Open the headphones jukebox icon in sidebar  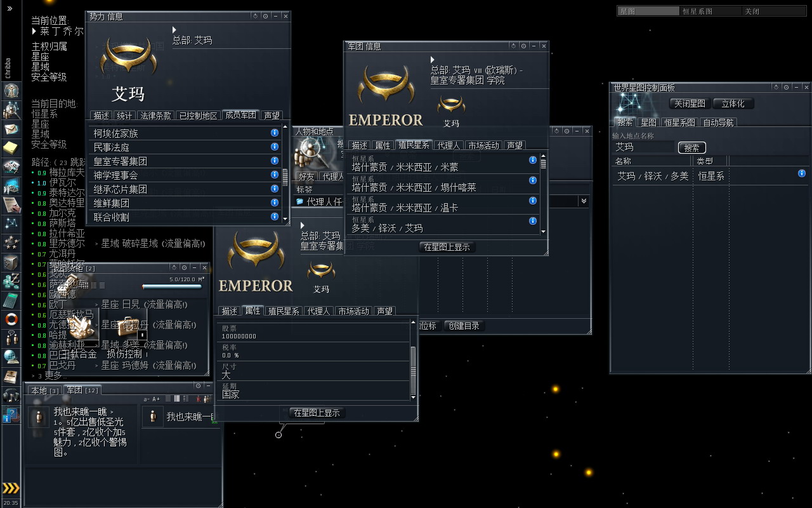(11, 396)
